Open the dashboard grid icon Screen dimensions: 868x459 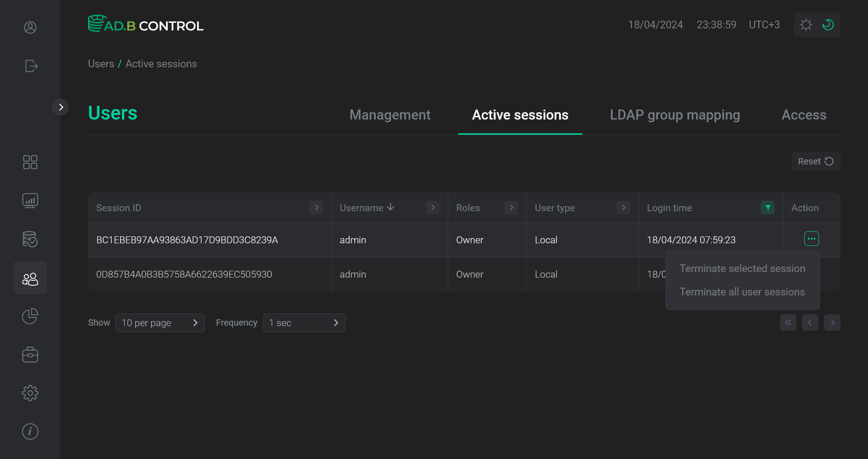(x=30, y=162)
